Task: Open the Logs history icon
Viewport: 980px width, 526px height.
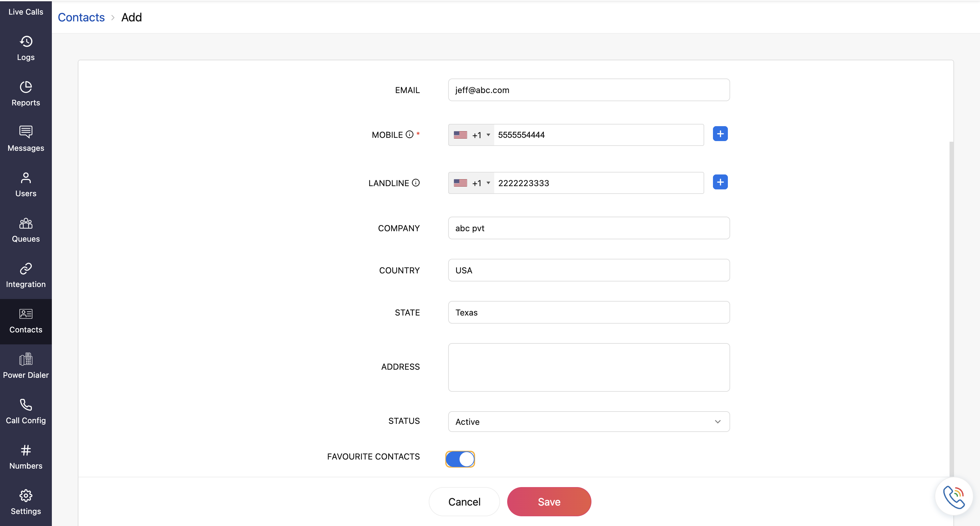Action: click(26, 42)
